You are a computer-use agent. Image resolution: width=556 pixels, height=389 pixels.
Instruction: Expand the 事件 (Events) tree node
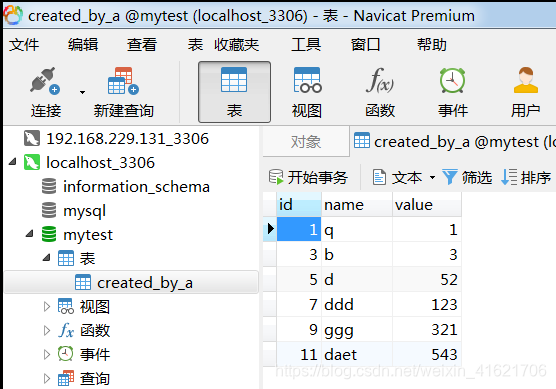(x=47, y=354)
